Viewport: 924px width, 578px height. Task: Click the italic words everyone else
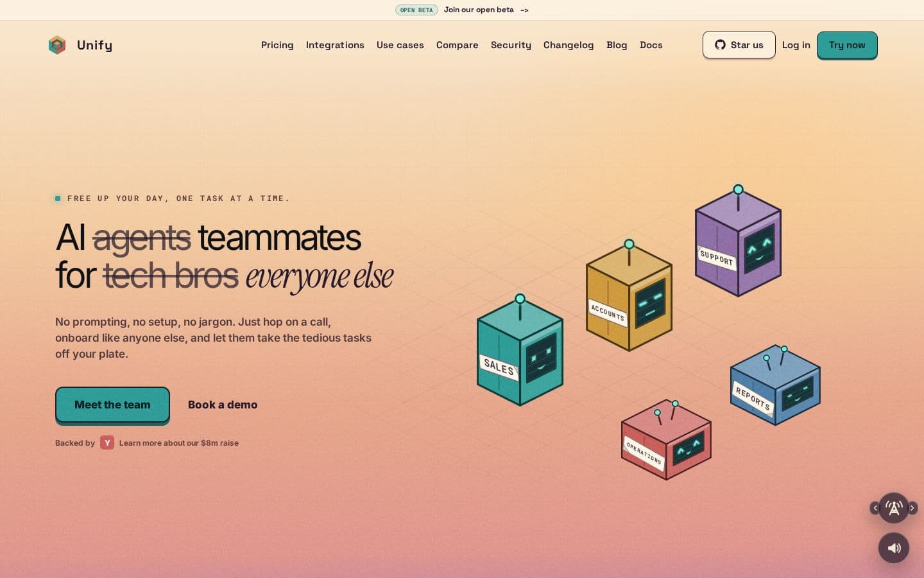[319, 276]
